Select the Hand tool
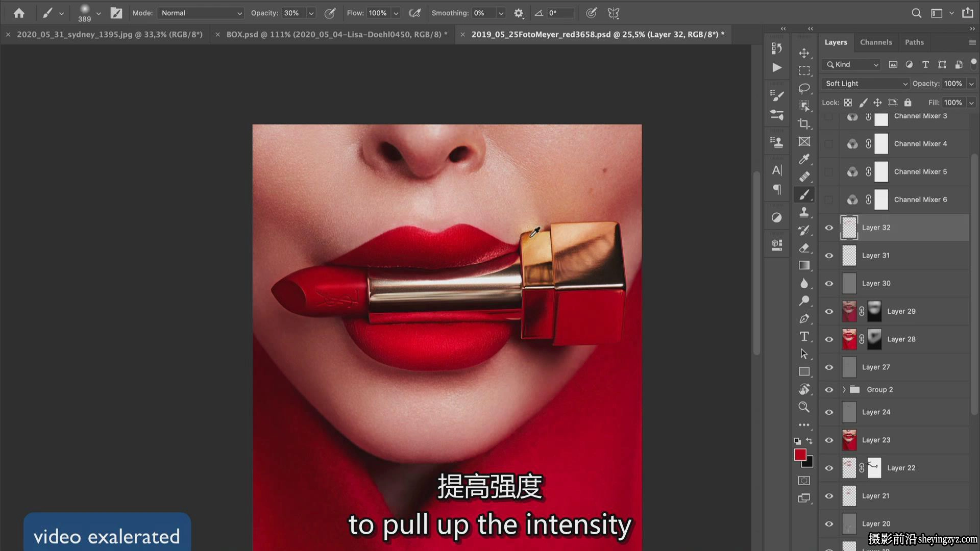The height and width of the screenshot is (551, 980). pos(804,389)
